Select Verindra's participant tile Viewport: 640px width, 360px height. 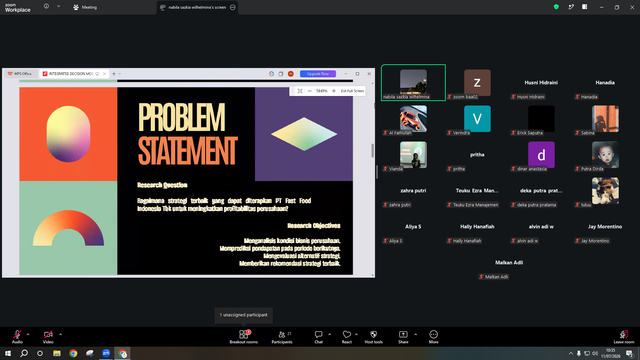click(477, 119)
